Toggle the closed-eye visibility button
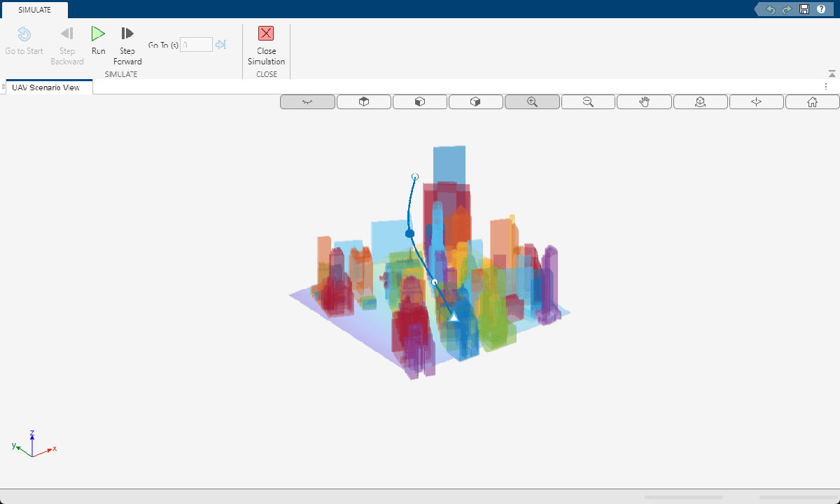Viewport: 840px width, 504px height. point(307,102)
